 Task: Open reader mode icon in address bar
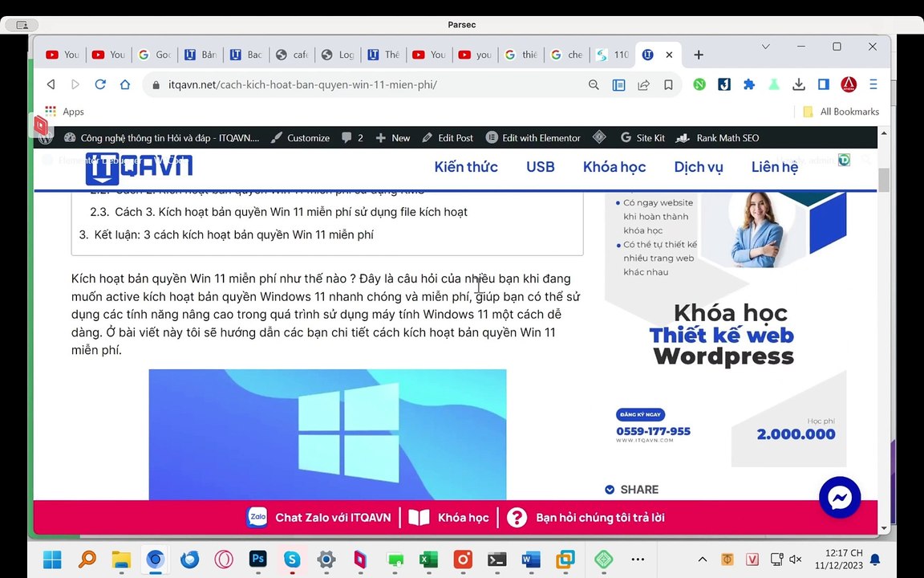(x=618, y=85)
